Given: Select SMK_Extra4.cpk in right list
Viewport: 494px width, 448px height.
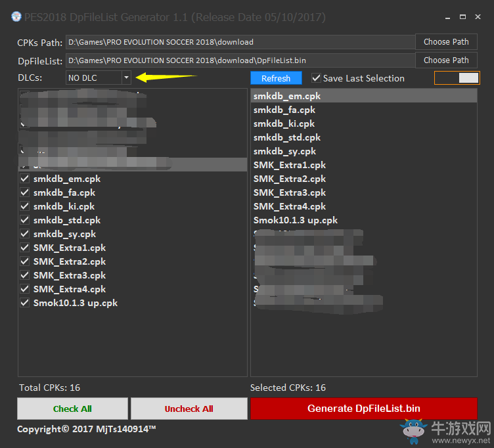Looking at the screenshot, I should [364, 207].
